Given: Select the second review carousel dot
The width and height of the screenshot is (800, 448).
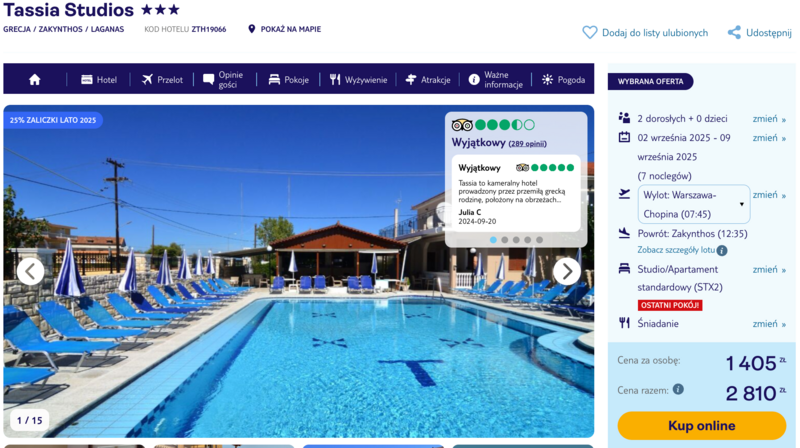Looking at the screenshot, I should [x=505, y=240].
